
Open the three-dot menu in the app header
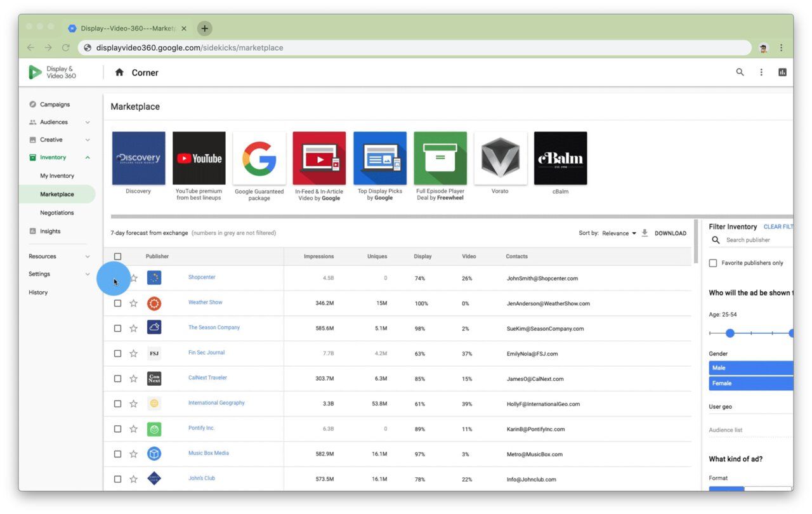761,72
